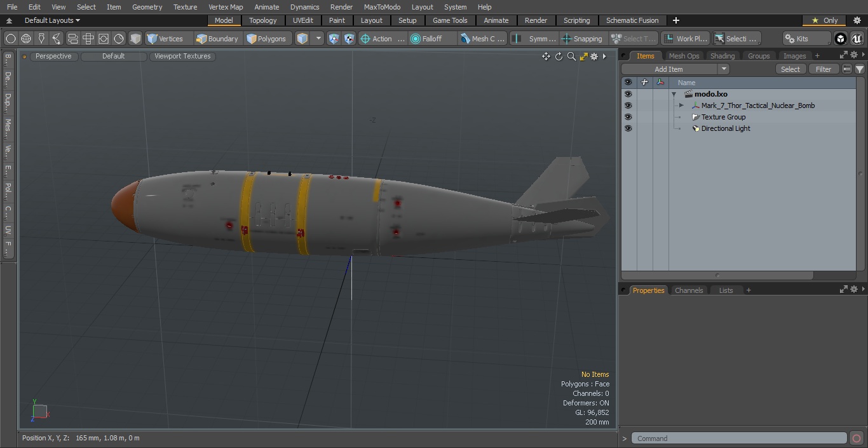868x448 pixels.
Task: Click the funnel filter icon in Items panel
Action: click(x=859, y=69)
